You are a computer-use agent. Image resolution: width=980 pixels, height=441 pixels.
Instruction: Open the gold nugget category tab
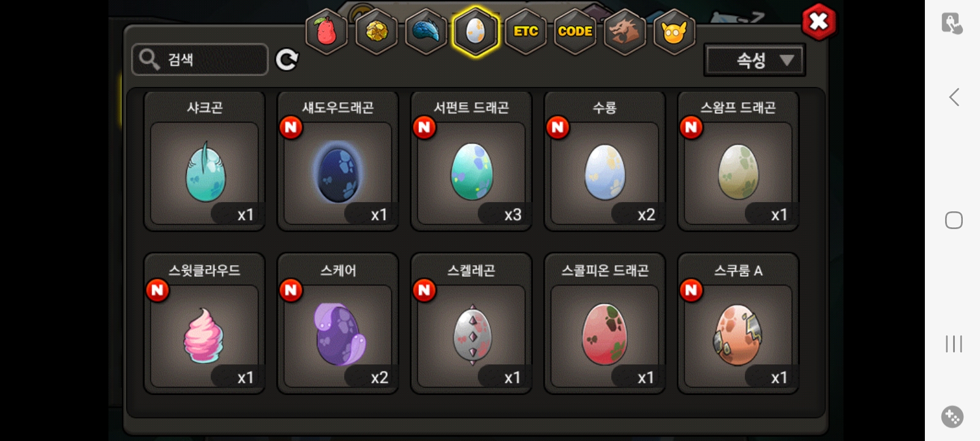tap(376, 31)
